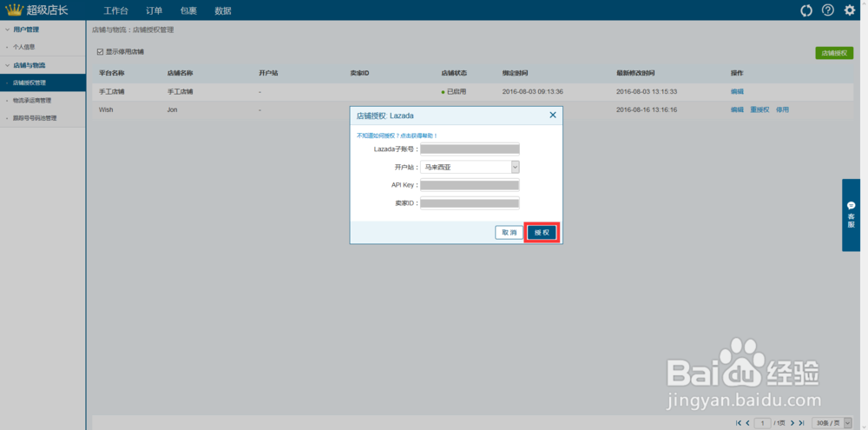Image resolution: width=868 pixels, height=430 pixels.
Task: Click the 最新修改时间 column header
Action: pyautogui.click(x=635, y=73)
